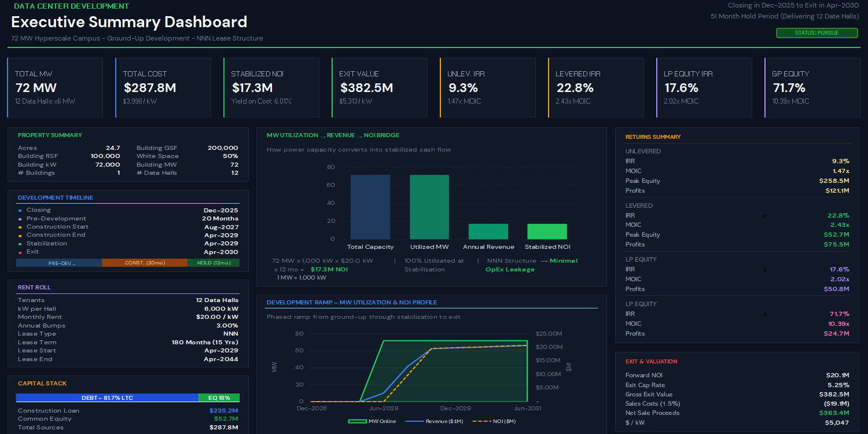
Task: Click the Executive Summary Dashboard title
Action: [129, 22]
